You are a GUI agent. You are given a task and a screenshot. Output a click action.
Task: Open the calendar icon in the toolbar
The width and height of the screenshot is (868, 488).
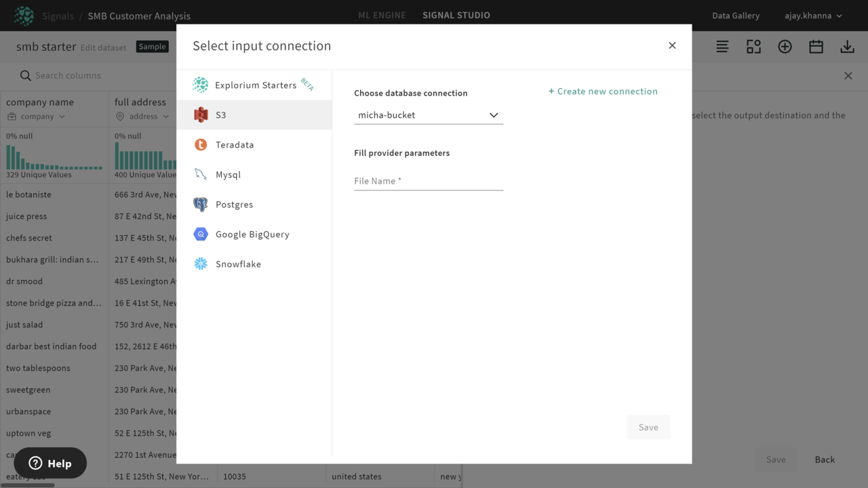coord(816,47)
